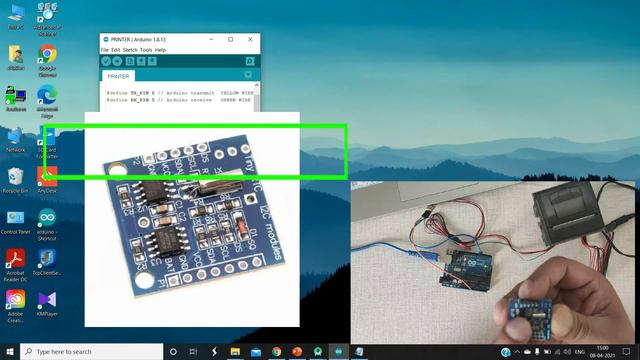Open the Edit menu in Arduino
The image size is (640, 360).
coord(116,50)
